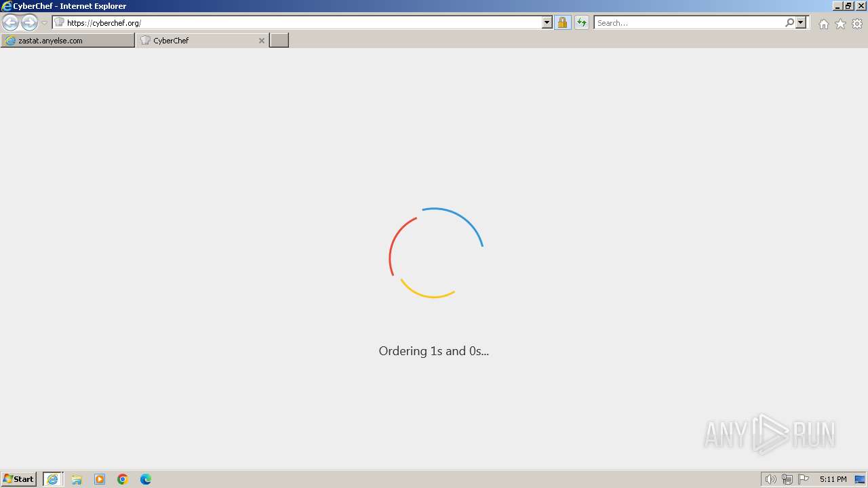Open the search provider dropdown arrow
Screen dimensions: 868x488
pos(801,22)
